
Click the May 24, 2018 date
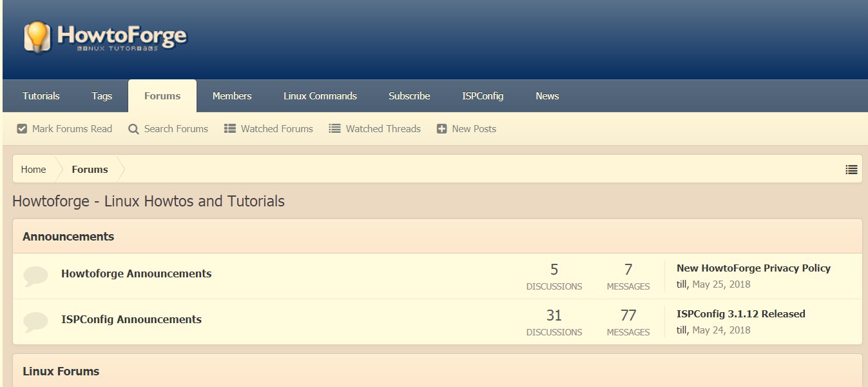coord(721,330)
